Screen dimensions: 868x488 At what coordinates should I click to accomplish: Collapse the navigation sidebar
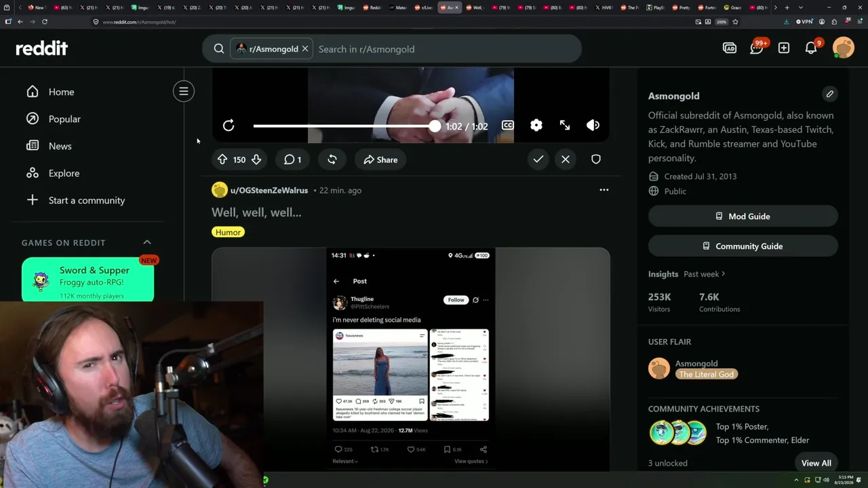(x=184, y=91)
